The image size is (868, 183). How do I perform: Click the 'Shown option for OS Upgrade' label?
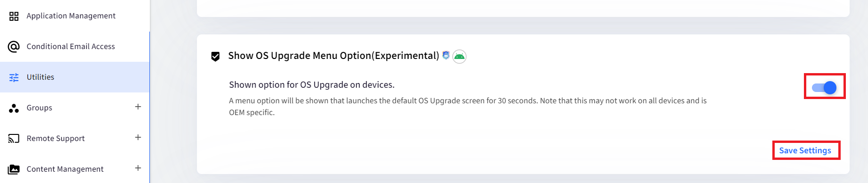click(x=311, y=85)
